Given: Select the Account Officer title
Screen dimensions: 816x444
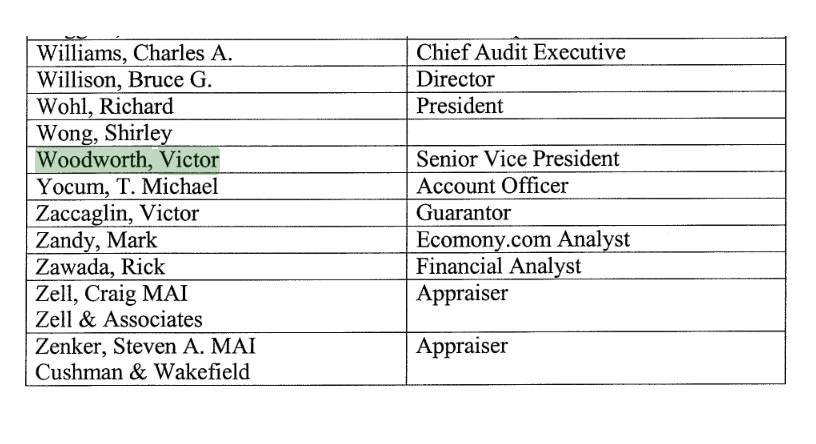Looking at the screenshot, I should [x=492, y=186].
